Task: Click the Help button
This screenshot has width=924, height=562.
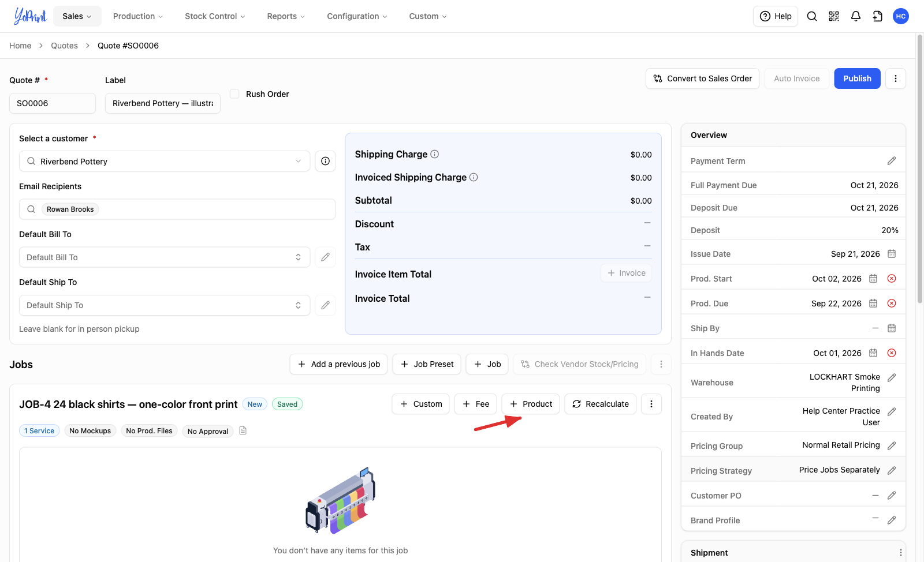Action: (x=776, y=16)
